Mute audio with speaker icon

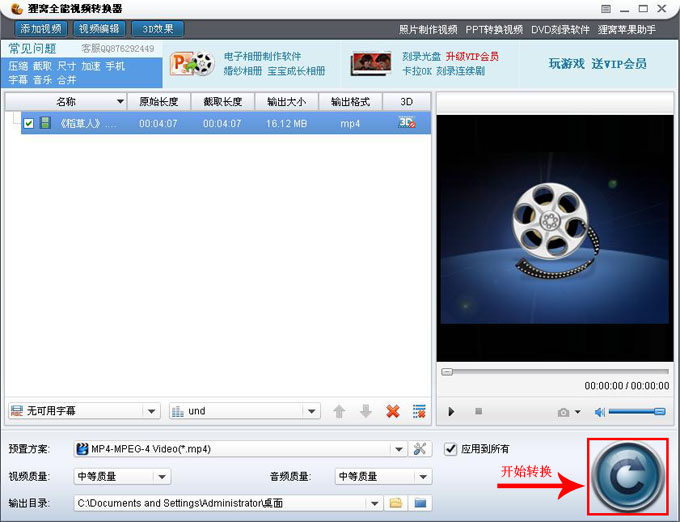(x=600, y=412)
